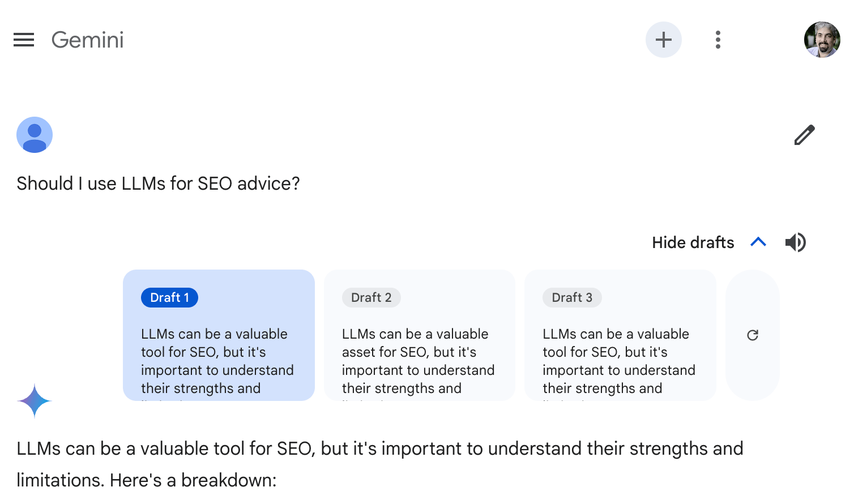Open the hamburger main menu
854x504 pixels.
click(x=24, y=40)
